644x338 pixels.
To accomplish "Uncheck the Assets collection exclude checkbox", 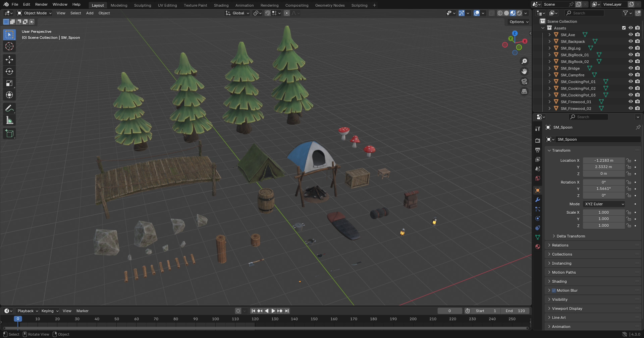I will pos(624,28).
